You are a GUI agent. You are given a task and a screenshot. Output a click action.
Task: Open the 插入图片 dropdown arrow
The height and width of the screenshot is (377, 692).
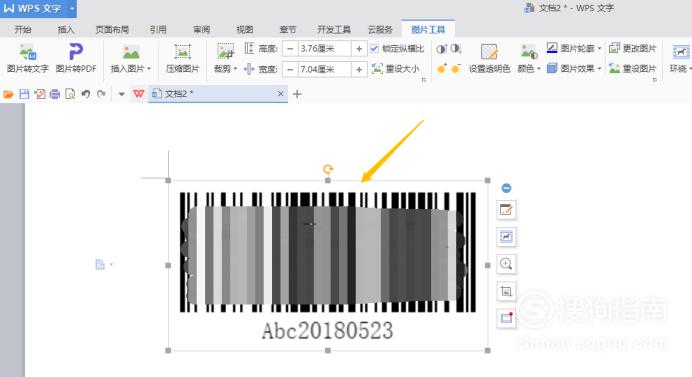149,69
